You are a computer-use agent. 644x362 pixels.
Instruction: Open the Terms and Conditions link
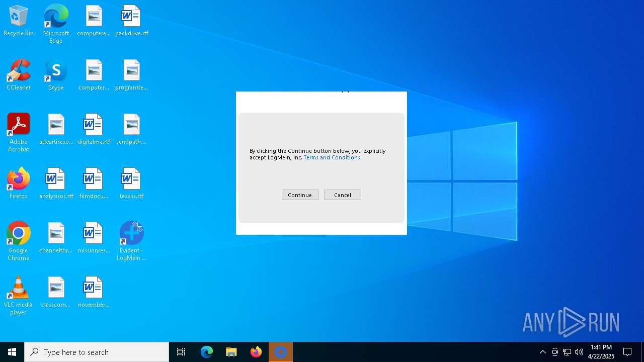(x=332, y=157)
